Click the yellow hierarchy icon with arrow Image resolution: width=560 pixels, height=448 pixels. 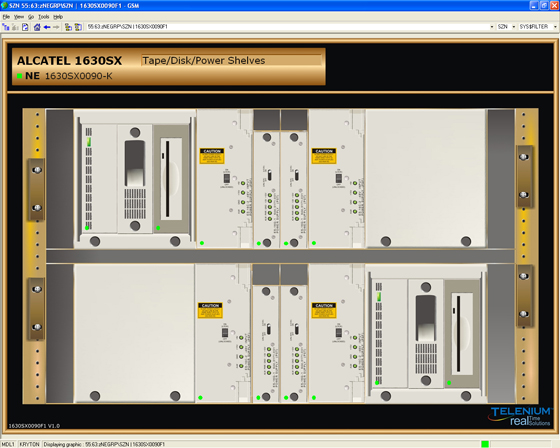(x=68, y=27)
